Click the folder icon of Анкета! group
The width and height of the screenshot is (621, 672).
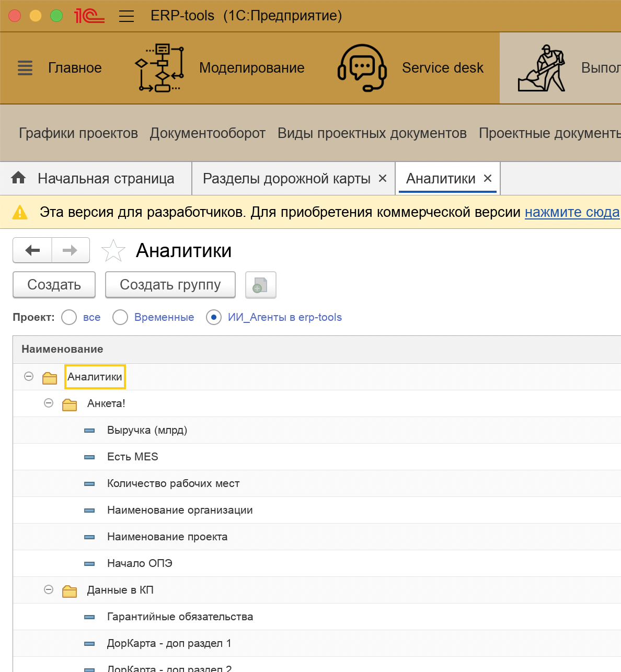click(70, 404)
